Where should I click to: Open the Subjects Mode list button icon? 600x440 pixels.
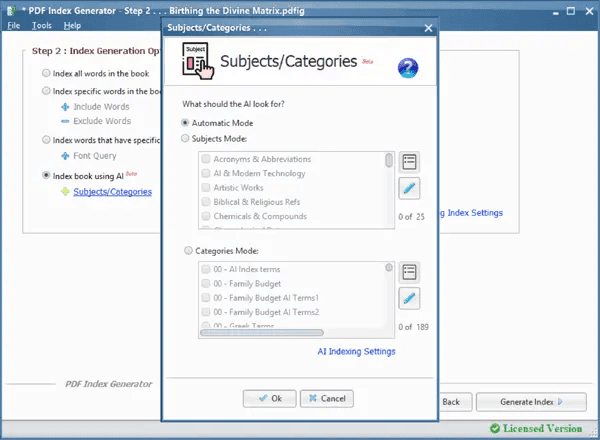click(x=409, y=161)
